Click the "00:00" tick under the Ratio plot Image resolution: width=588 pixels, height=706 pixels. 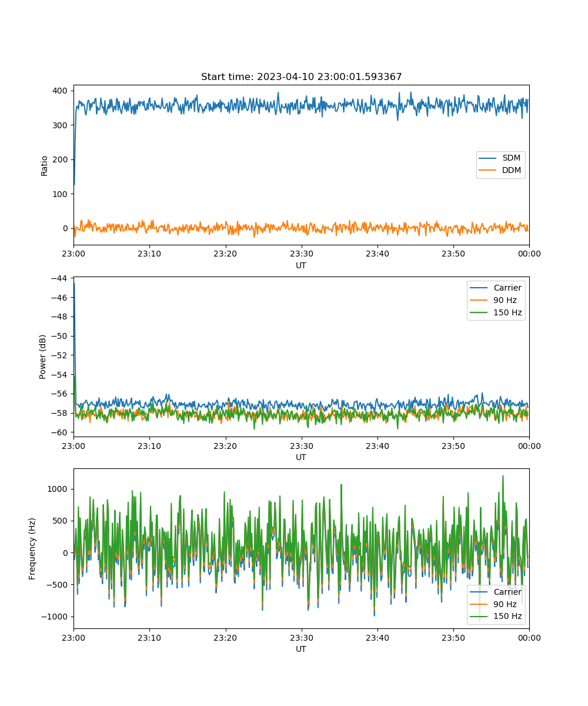coord(529,254)
